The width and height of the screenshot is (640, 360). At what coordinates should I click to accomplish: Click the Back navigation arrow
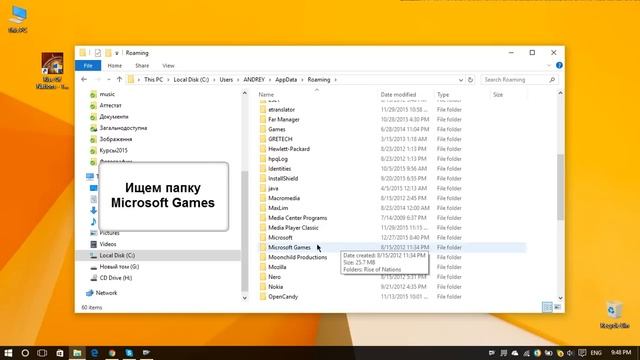[84, 80]
